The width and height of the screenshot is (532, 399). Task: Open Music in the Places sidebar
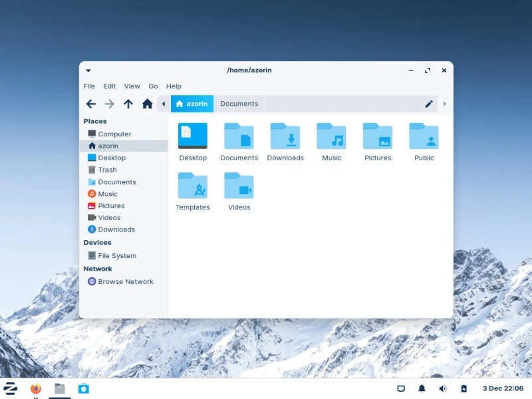pos(109,194)
